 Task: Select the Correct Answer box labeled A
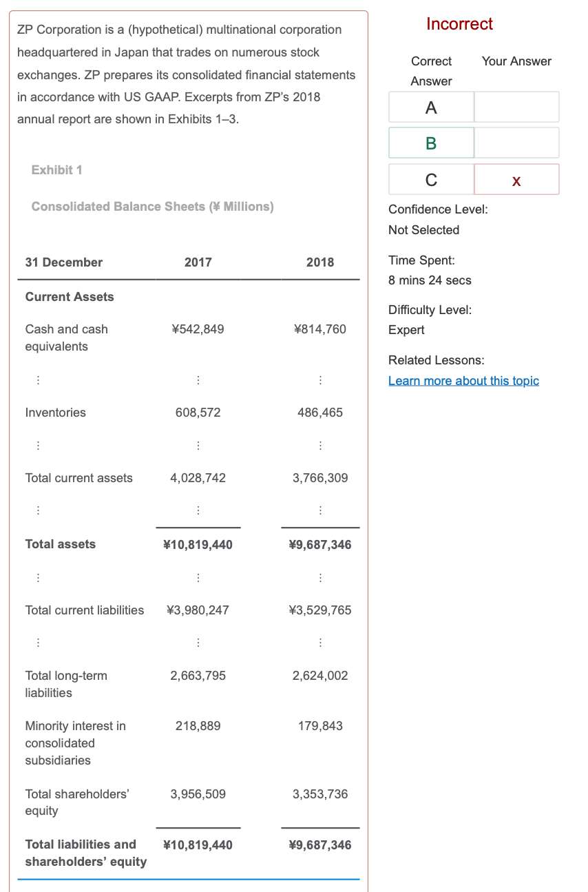(x=431, y=107)
